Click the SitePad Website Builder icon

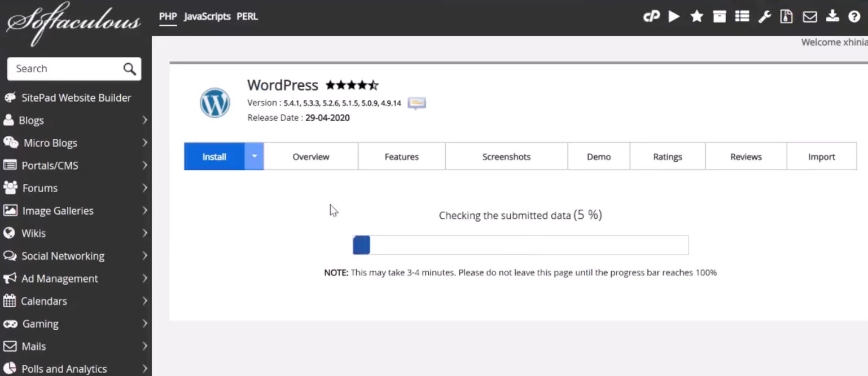pos(10,98)
